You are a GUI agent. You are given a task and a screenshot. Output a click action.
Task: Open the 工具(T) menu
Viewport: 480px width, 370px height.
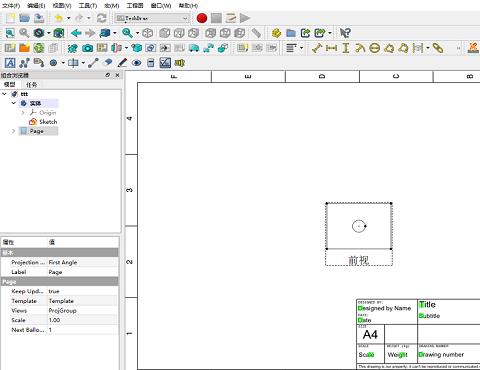coord(88,5)
